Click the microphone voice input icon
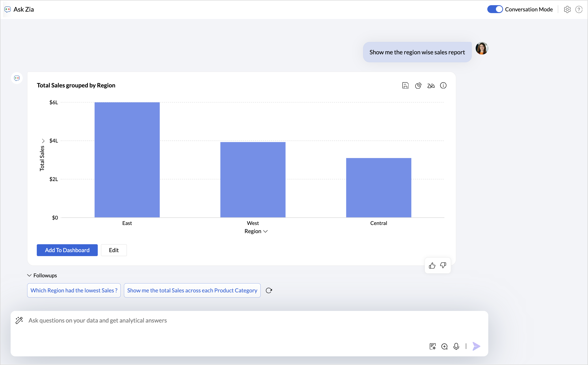 tap(456, 346)
